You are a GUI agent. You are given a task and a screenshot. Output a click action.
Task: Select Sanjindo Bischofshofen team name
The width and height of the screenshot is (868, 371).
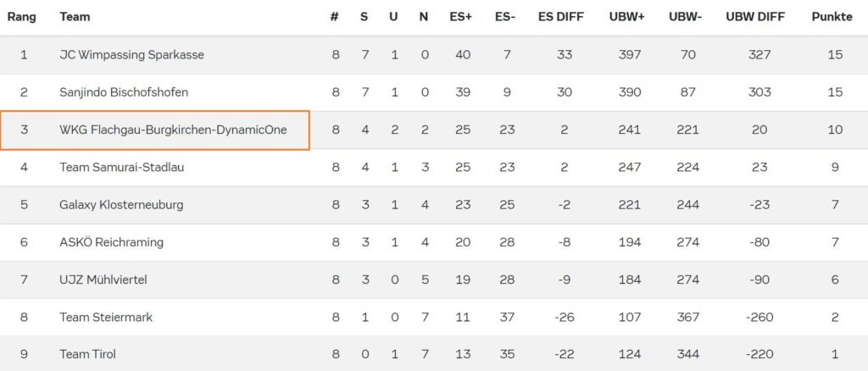[x=124, y=92]
